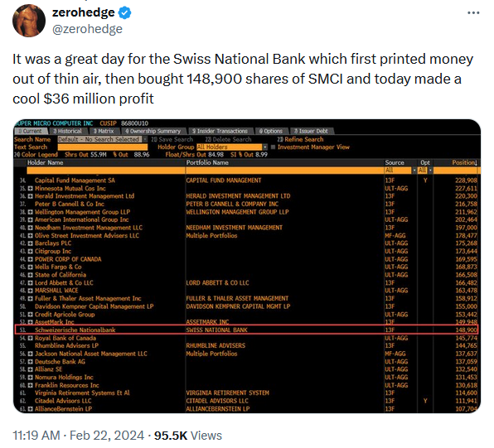This screenshot has width=494, height=448.
Task: Expand the Minnesota Mutual Cos Inc row
Action: [30, 188]
